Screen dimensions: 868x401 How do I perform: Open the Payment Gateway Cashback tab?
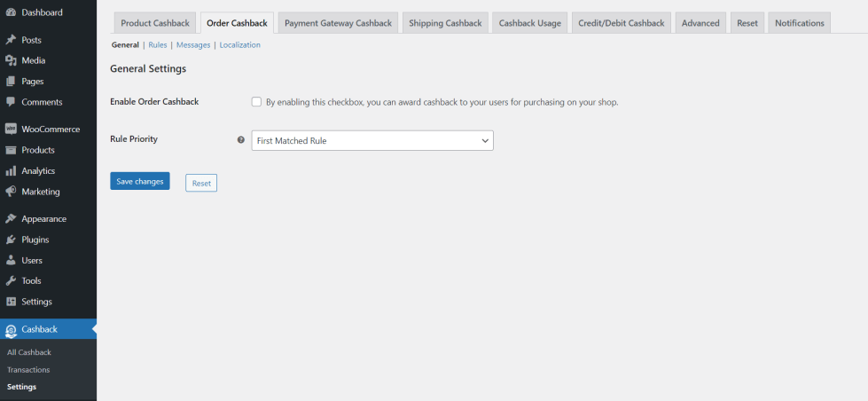pyautogui.click(x=338, y=23)
